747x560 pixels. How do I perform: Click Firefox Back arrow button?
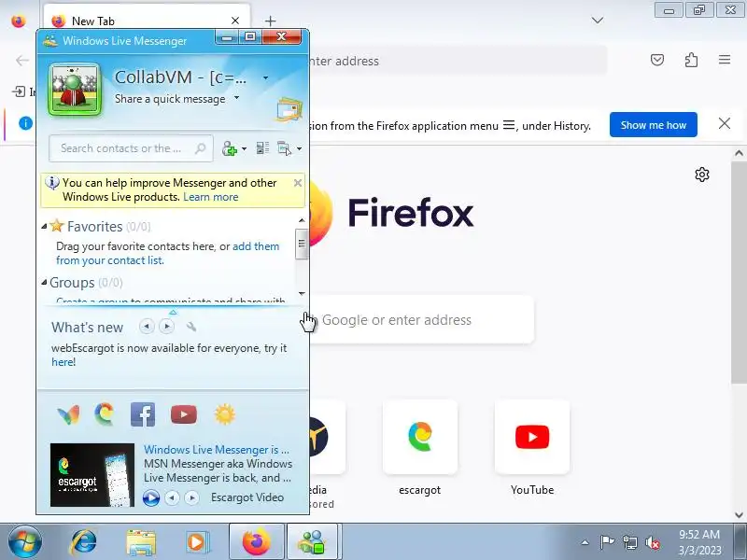pos(21,61)
